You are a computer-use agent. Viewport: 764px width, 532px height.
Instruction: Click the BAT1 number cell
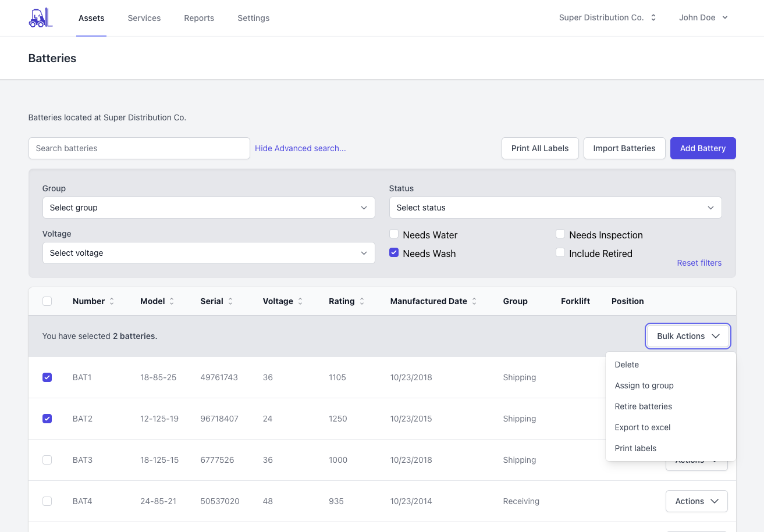pos(82,377)
